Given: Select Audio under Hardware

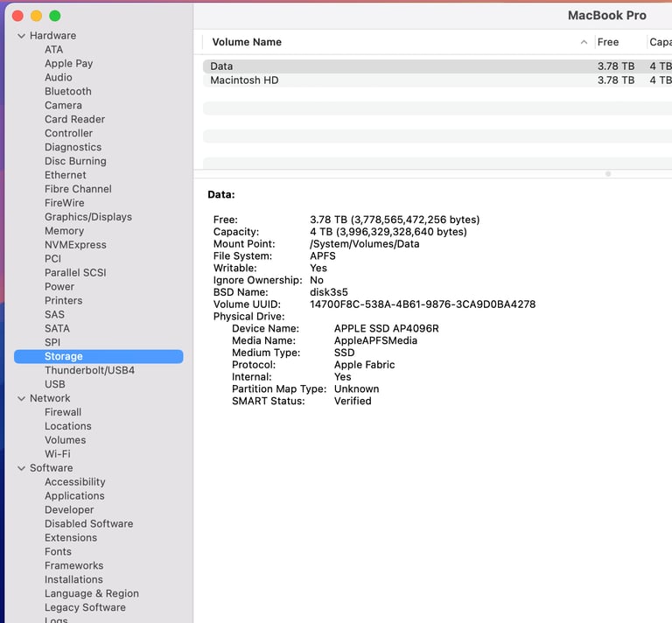Looking at the screenshot, I should (59, 78).
